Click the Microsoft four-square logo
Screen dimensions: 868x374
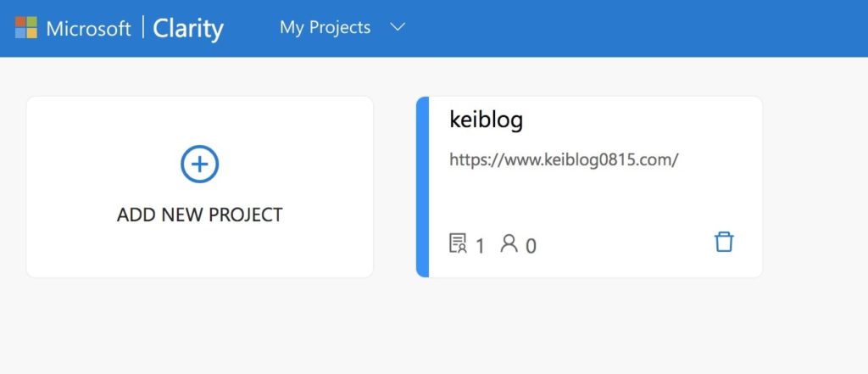click(x=26, y=27)
